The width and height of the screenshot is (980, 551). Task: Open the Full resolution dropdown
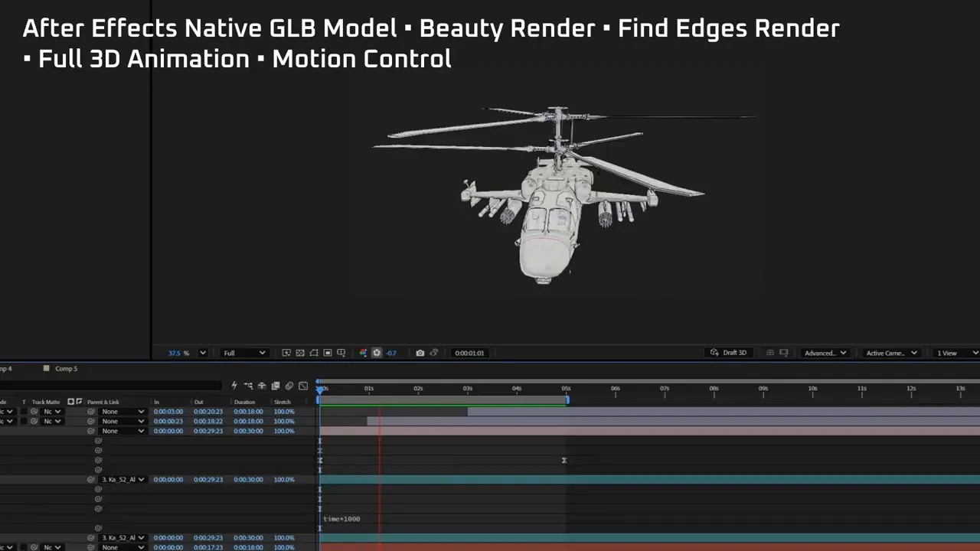(x=244, y=353)
